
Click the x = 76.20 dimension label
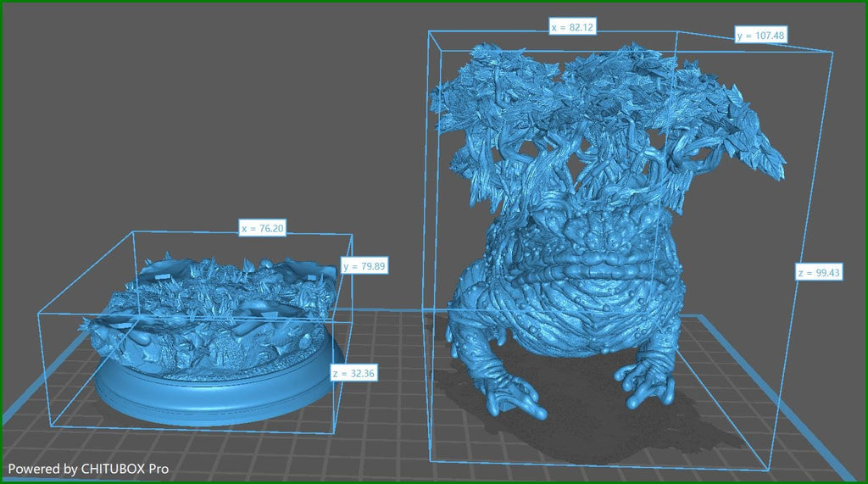[x=260, y=229]
